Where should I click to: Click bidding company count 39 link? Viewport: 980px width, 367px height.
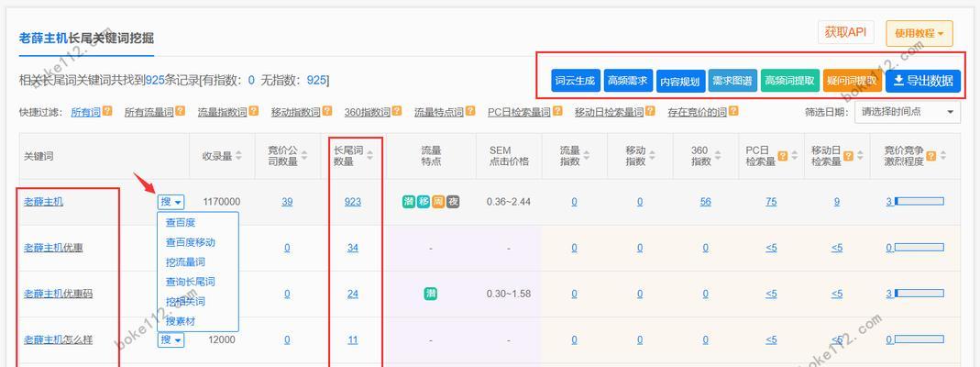[287, 202]
